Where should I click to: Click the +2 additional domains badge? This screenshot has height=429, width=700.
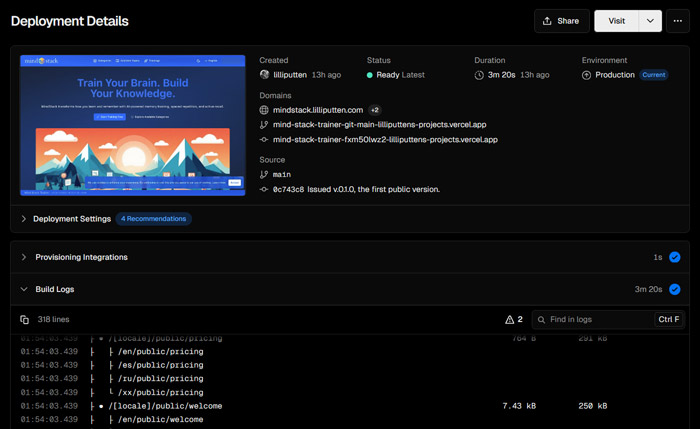coord(375,110)
